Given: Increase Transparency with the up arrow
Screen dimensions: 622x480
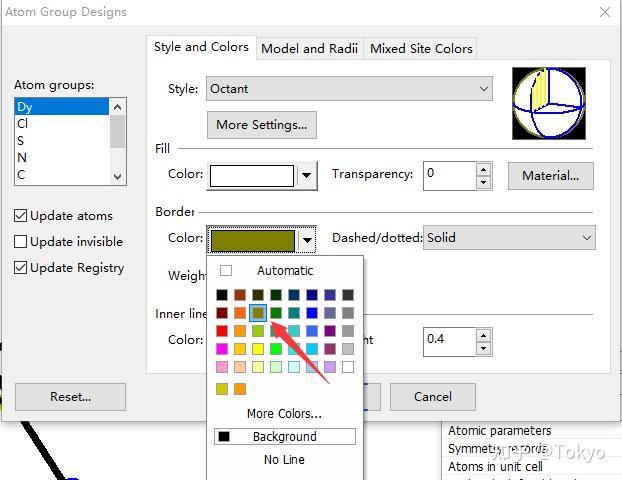Looking at the screenshot, I should pyautogui.click(x=484, y=169).
